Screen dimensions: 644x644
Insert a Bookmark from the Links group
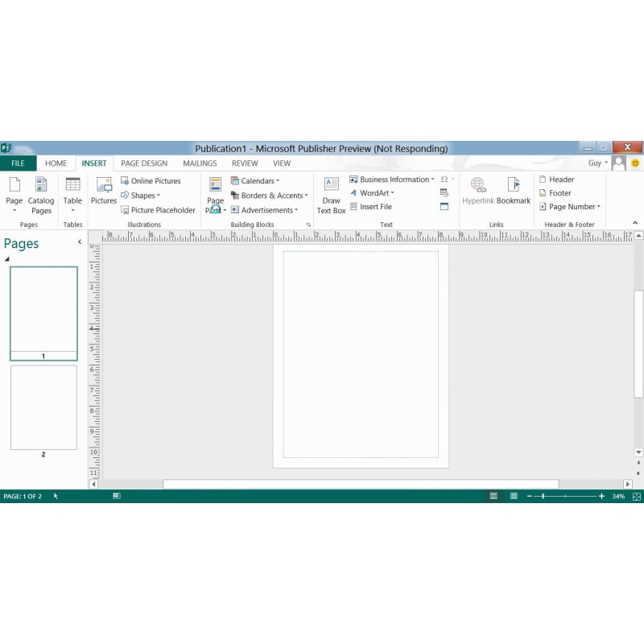[513, 192]
